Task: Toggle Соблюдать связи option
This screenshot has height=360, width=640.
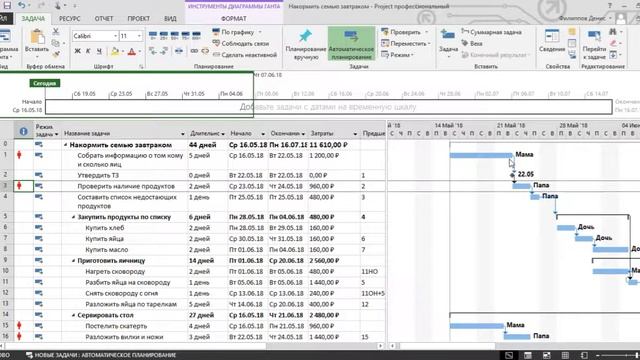Action: pos(241,43)
